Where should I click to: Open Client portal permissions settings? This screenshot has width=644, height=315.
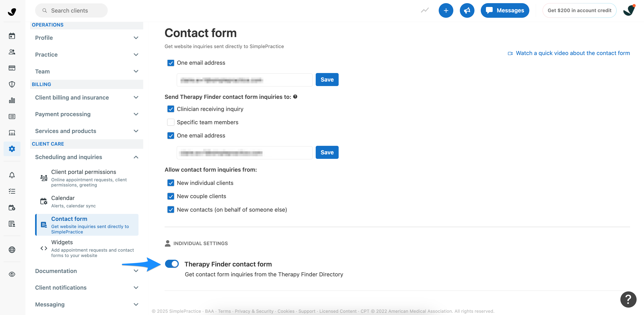pos(84,172)
